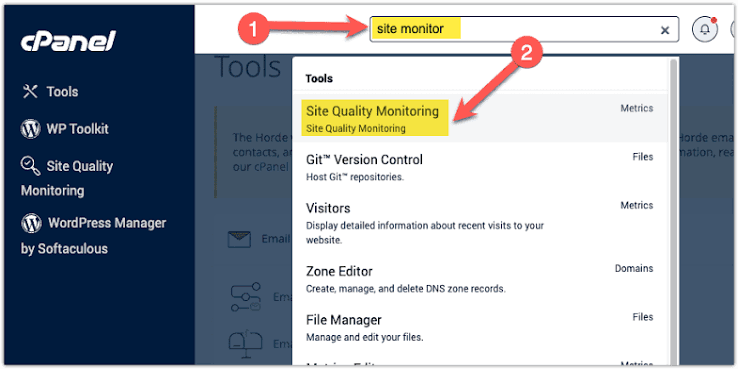
Task: Click "Manage and edit your files." text
Action: [x=365, y=337]
